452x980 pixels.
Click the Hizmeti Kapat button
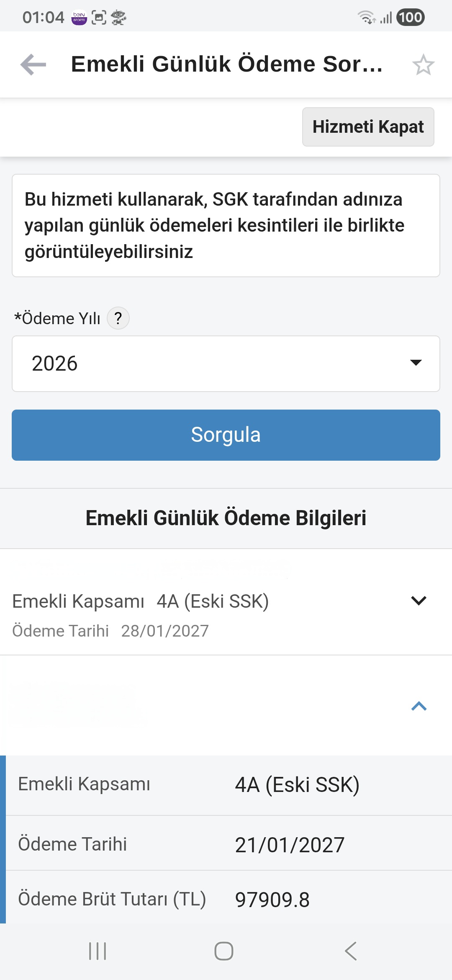point(368,127)
